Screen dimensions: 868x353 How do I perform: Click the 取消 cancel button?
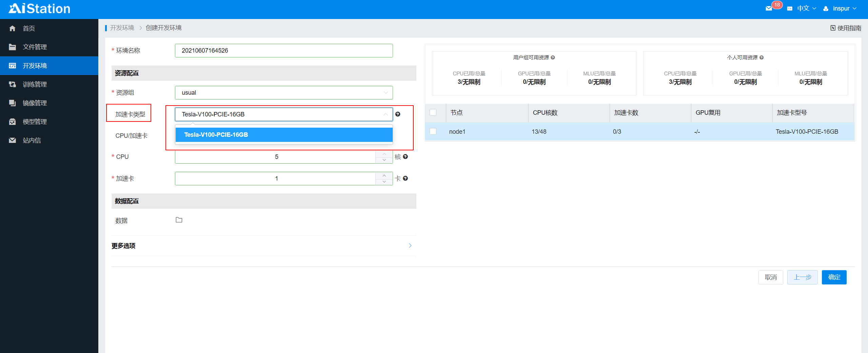tap(770, 277)
